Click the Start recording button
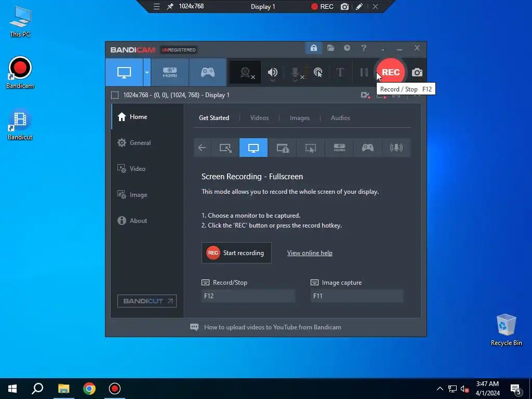Screen dimensions: 532x399 (x=236, y=253)
